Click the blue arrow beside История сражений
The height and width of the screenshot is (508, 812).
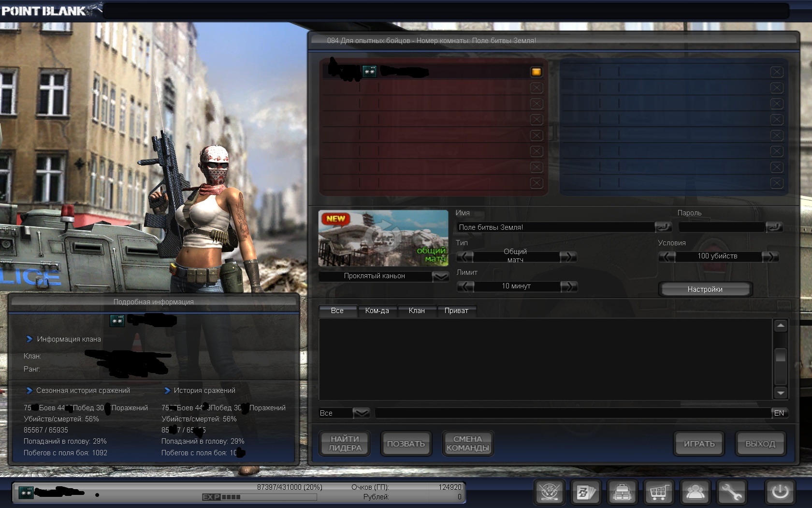167,390
